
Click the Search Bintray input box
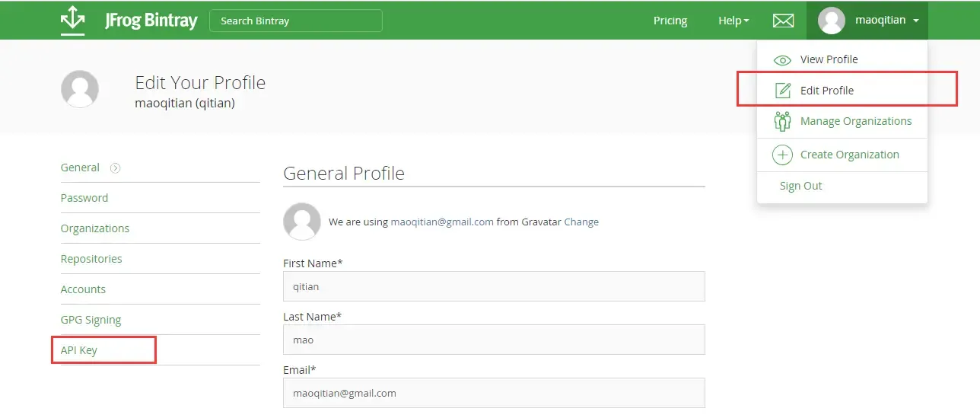point(295,21)
